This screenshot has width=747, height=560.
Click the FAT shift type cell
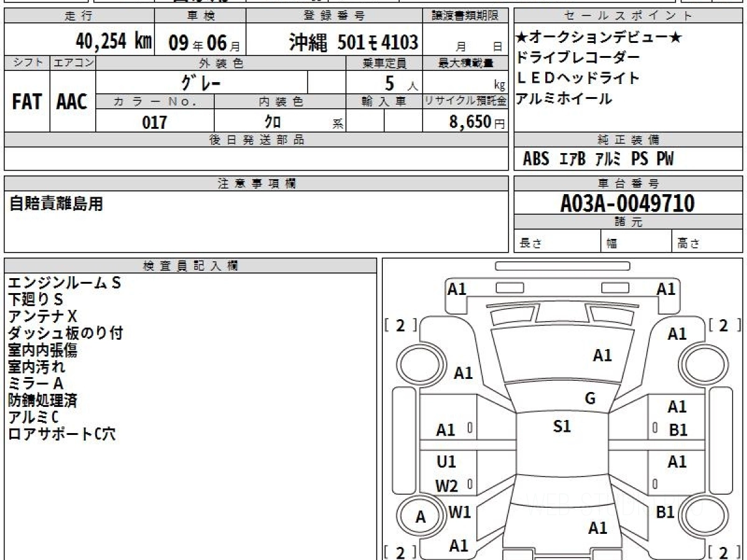pos(27,101)
